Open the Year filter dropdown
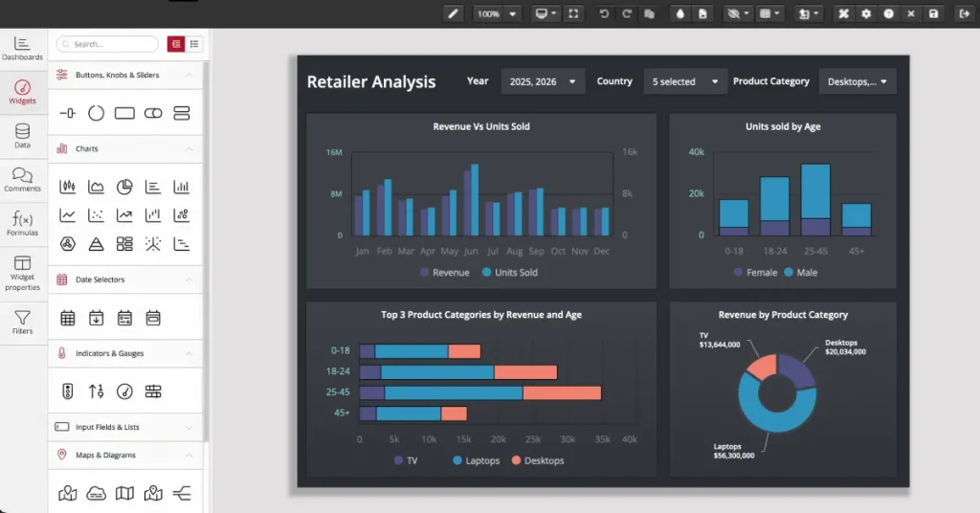Image resolution: width=980 pixels, height=513 pixels. [x=543, y=82]
